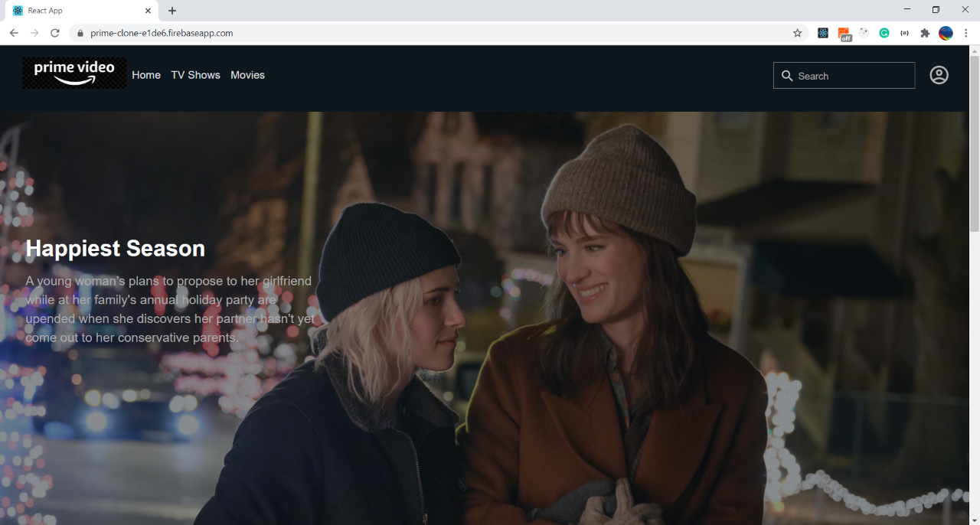Open the TV Shows section

pos(195,75)
